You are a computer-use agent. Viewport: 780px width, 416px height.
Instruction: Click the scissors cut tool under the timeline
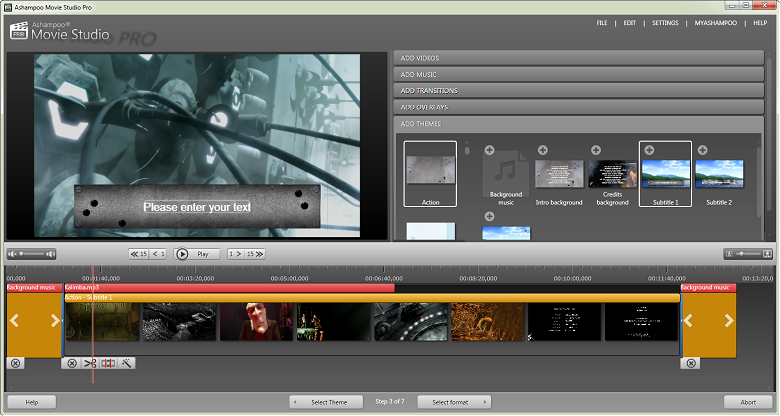pyautogui.click(x=90, y=363)
